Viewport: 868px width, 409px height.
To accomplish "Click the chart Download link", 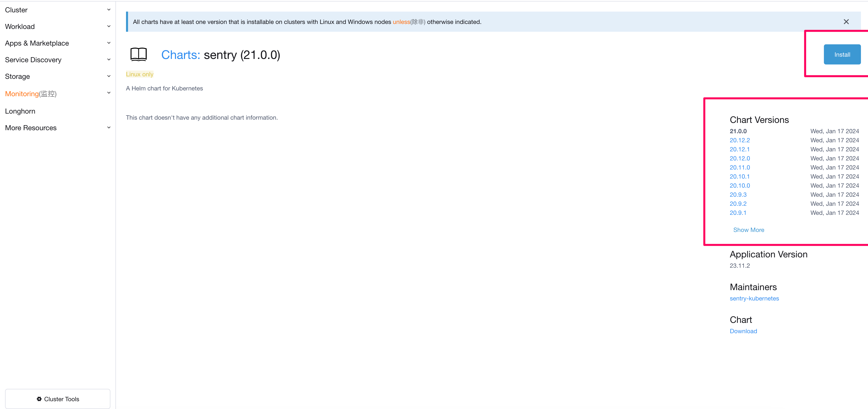I will tap(743, 331).
